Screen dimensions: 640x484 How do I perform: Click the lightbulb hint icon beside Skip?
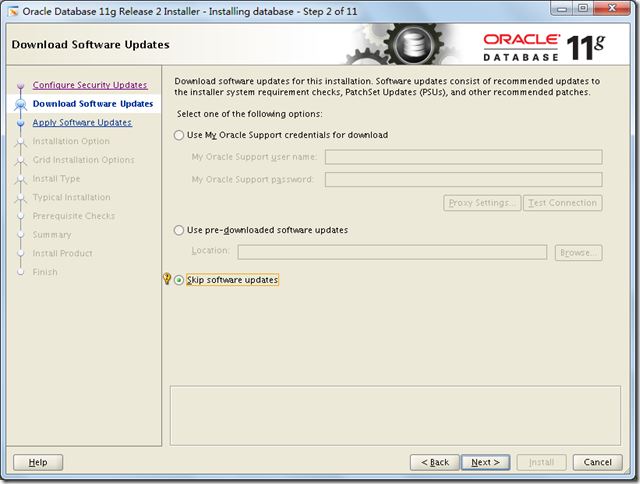167,279
